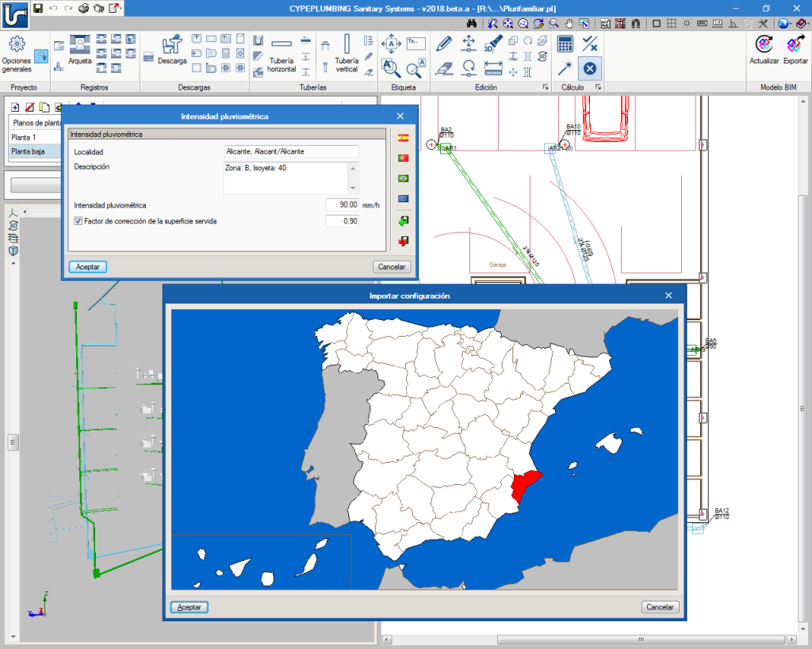The height and width of the screenshot is (649, 812).
Task: Select Planta baja floor plan row
Action: (28, 151)
